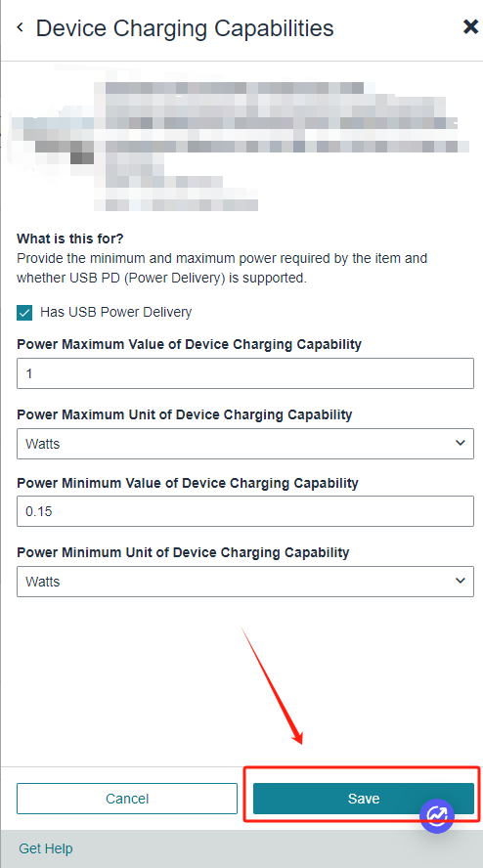Save the device charging capability settings
Screen dimensions: 483x868
pos(364,799)
